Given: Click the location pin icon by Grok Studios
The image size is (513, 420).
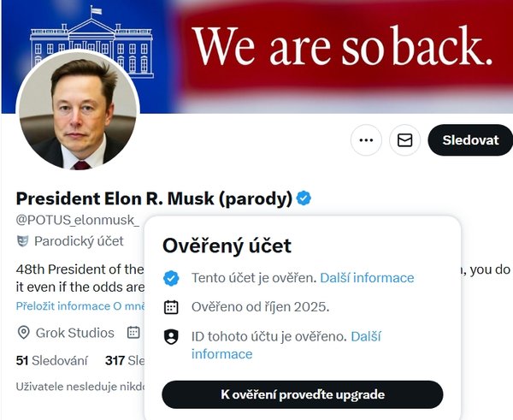Looking at the screenshot, I should 23,333.
